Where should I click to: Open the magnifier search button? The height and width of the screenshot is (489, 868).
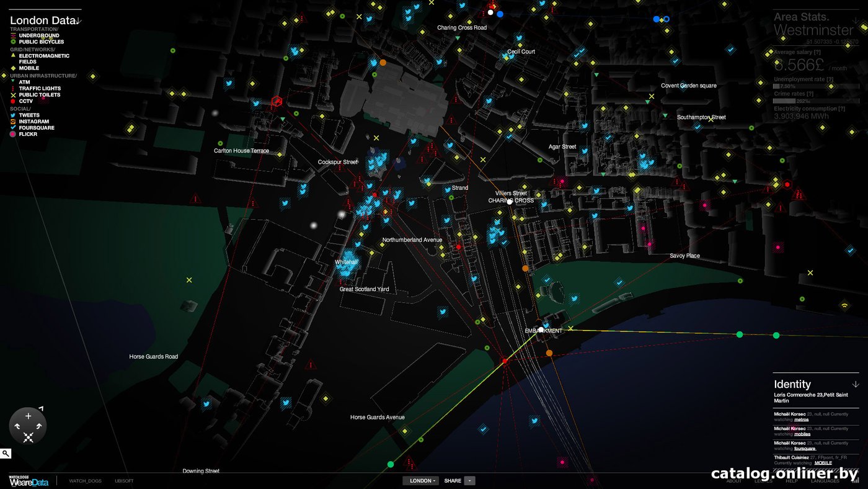[6, 454]
